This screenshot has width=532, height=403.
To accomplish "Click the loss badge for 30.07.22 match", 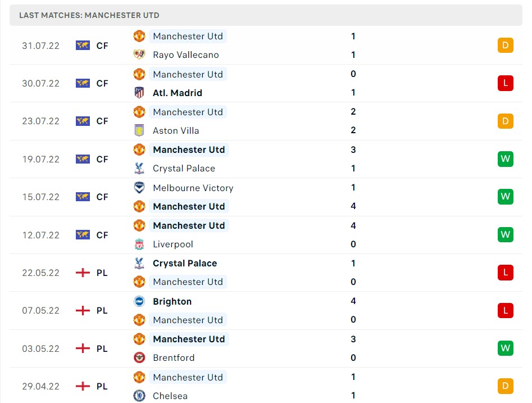I will (x=505, y=83).
